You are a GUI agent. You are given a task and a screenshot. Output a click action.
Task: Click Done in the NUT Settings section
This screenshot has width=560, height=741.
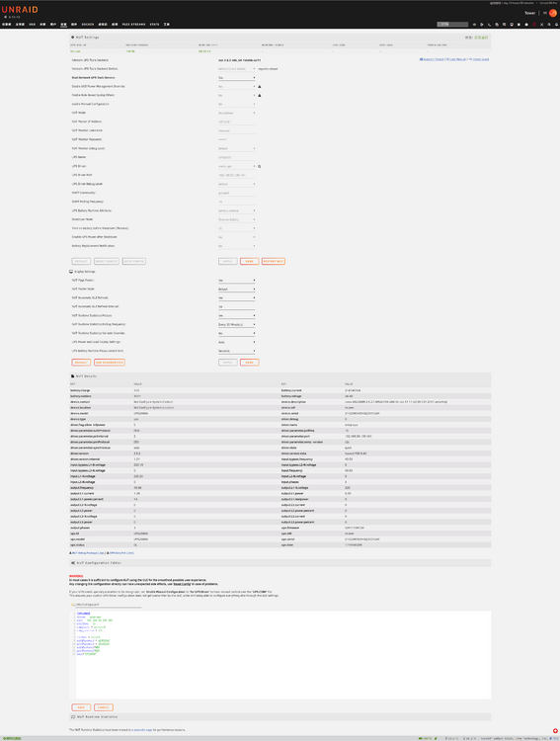tap(250, 262)
